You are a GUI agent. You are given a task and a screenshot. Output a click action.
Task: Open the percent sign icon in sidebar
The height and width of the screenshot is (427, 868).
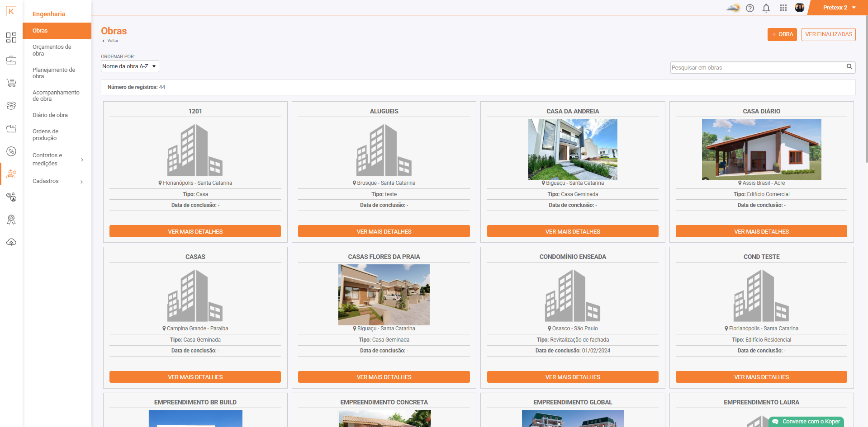(11, 151)
